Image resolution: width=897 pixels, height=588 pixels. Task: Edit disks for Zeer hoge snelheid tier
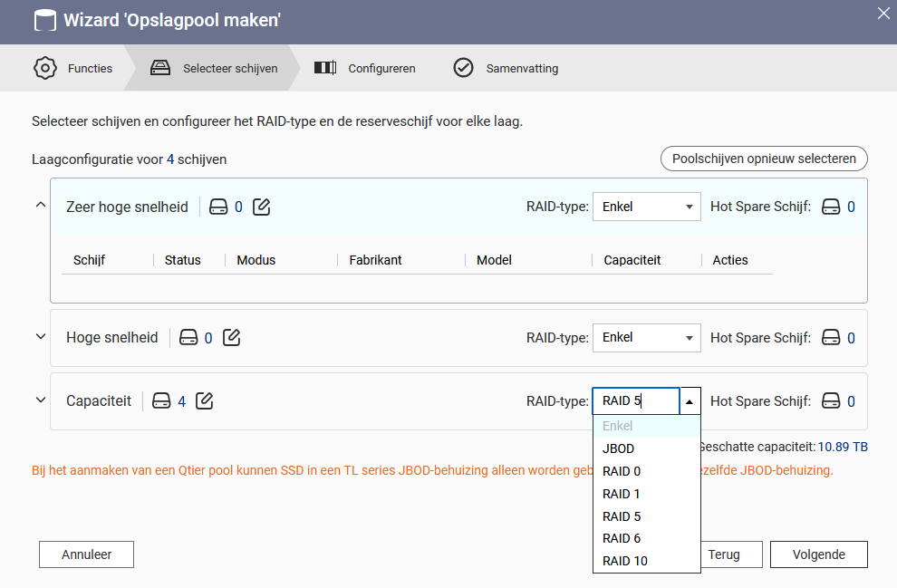pos(262,207)
